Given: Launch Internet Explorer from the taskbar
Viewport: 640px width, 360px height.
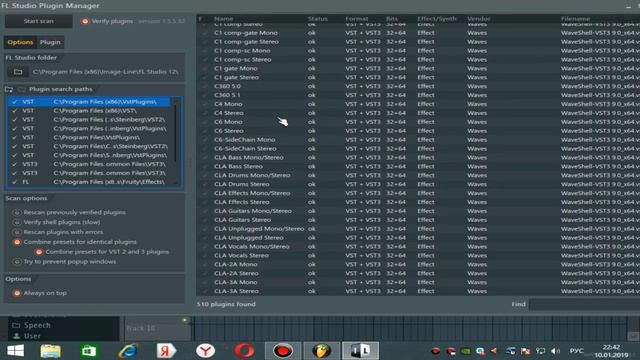Looking at the screenshot, I should tap(127, 351).
